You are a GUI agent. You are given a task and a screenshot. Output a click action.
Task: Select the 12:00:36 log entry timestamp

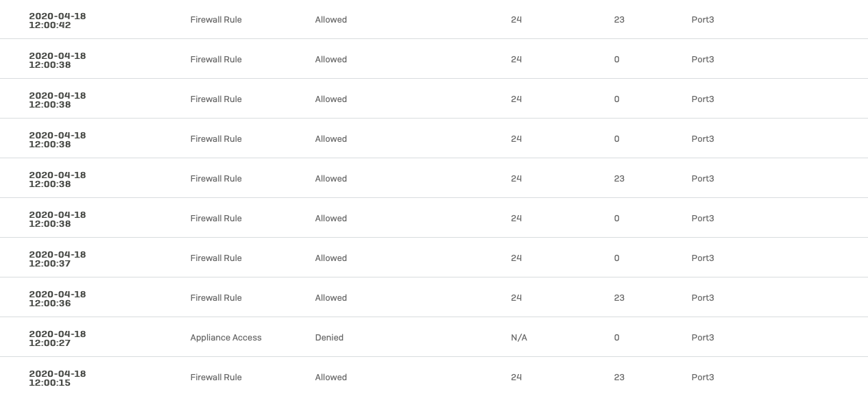point(58,298)
